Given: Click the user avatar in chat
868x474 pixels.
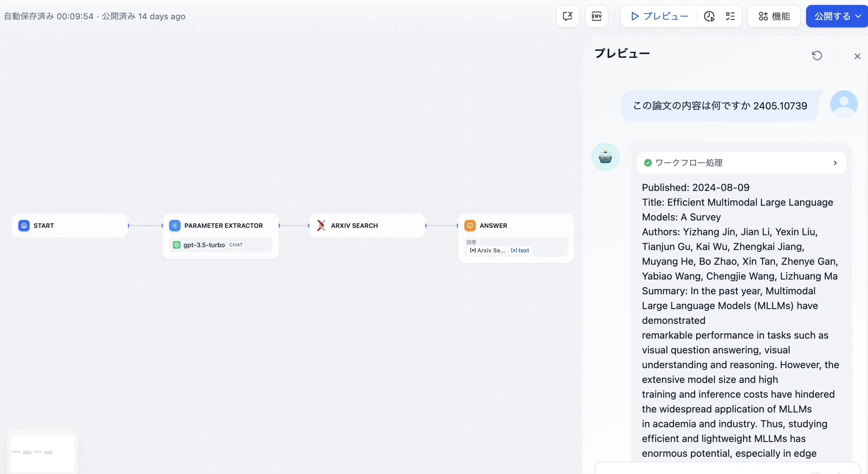Looking at the screenshot, I should point(844,104).
